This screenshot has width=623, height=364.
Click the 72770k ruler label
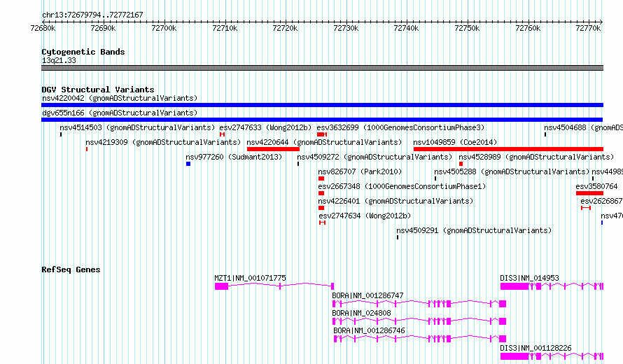point(588,28)
